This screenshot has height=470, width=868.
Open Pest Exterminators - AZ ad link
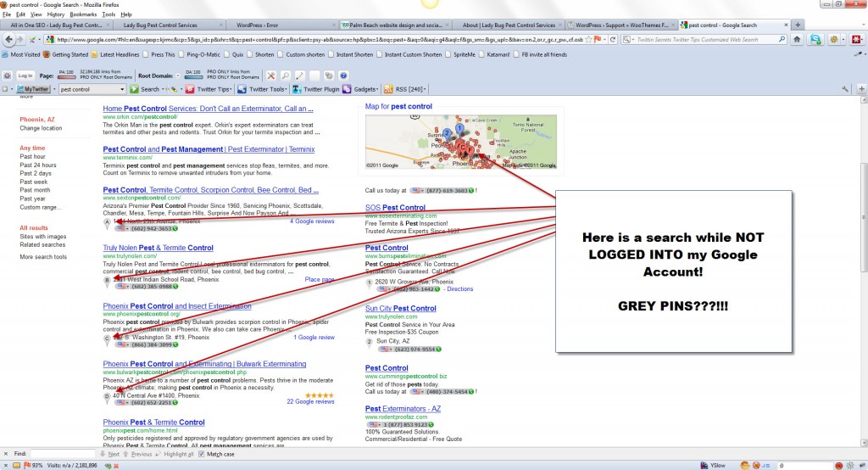click(x=403, y=408)
